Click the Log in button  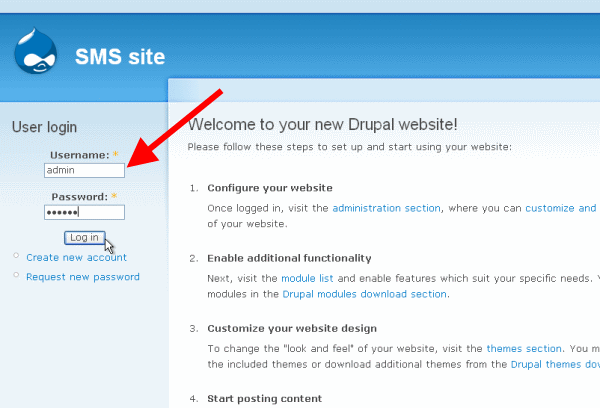85,238
